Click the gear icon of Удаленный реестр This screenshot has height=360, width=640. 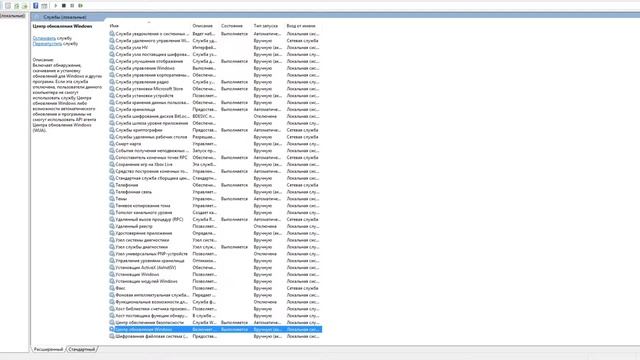pyautogui.click(x=112, y=226)
